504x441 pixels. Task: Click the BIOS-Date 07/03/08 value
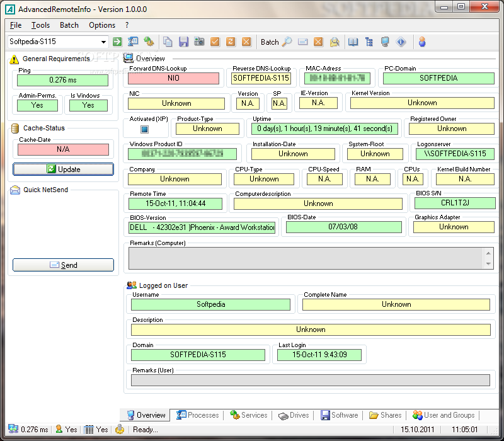pos(343,227)
